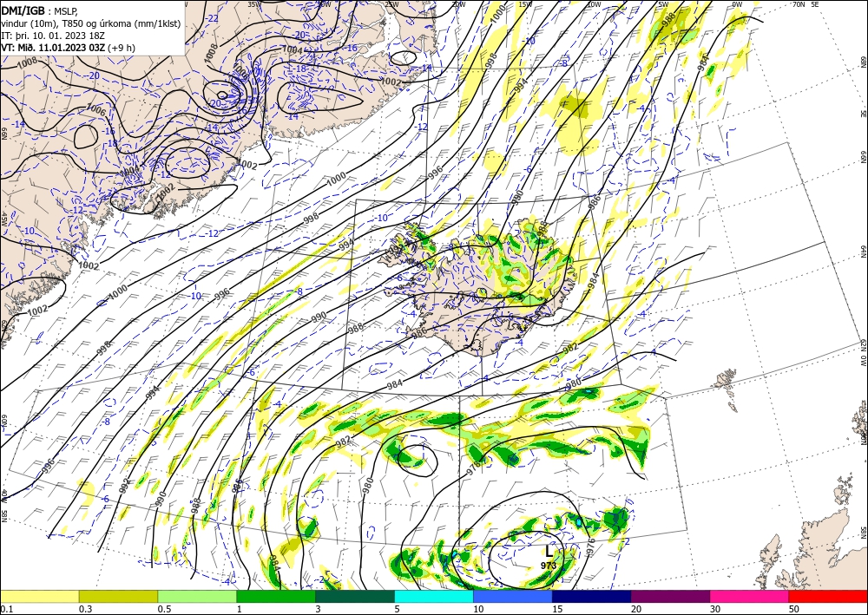Click the yellow 0.1–0.3 legend color
Screen dimensions: 868x615
pyautogui.click(x=39, y=596)
